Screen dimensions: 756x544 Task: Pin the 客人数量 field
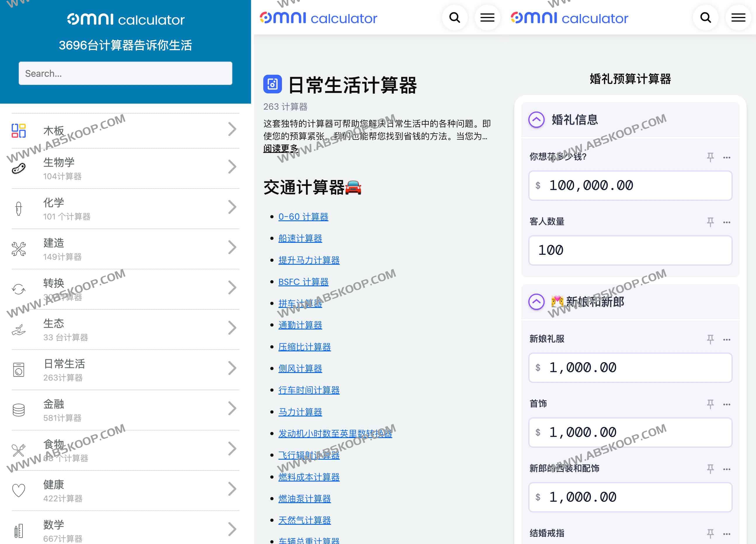(711, 222)
